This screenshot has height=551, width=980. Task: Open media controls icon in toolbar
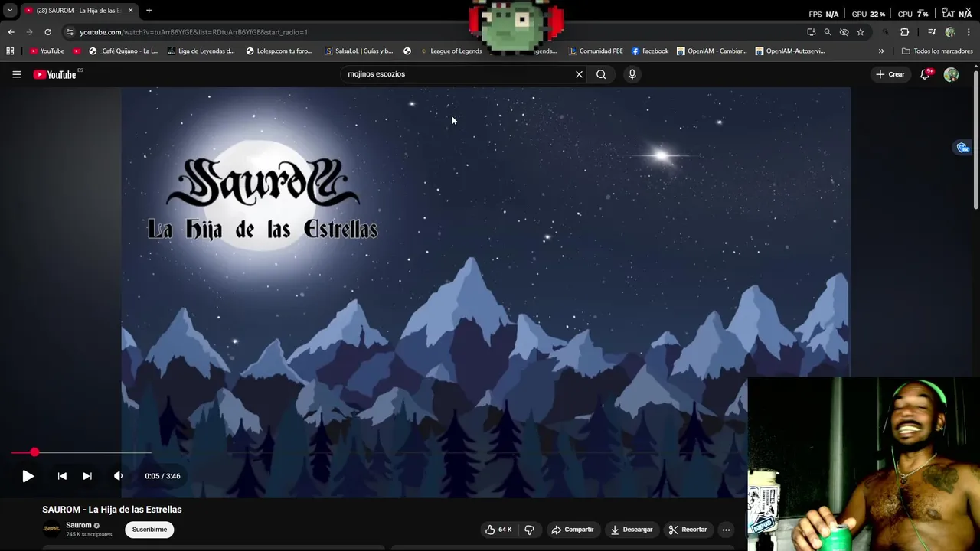click(932, 32)
